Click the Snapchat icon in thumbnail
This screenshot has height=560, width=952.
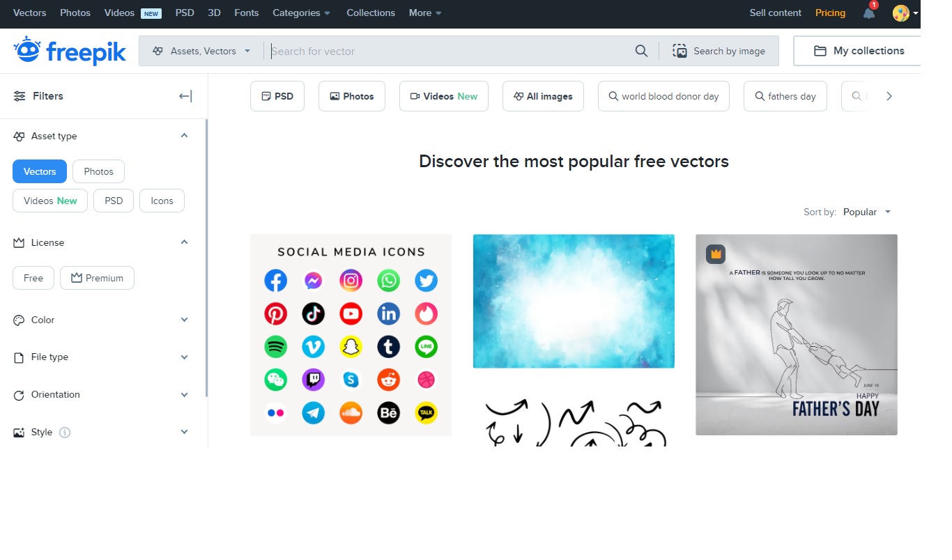351,347
